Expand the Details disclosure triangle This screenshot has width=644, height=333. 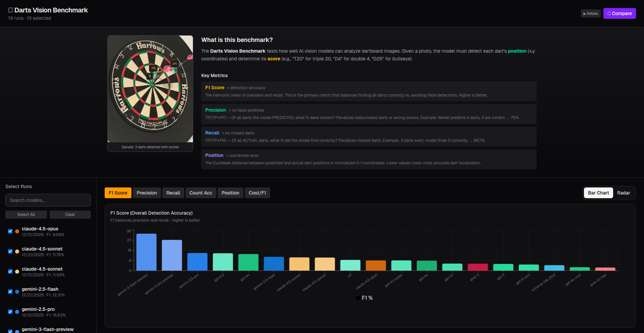pyautogui.click(x=590, y=14)
